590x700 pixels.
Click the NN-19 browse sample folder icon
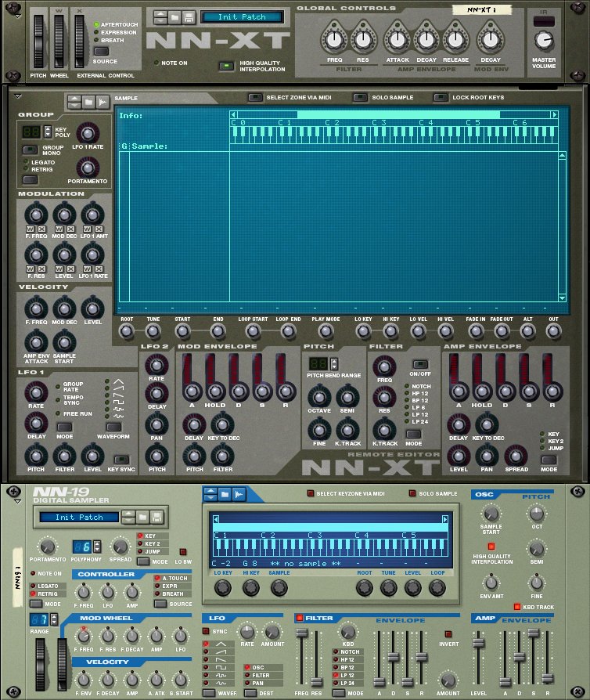225,493
